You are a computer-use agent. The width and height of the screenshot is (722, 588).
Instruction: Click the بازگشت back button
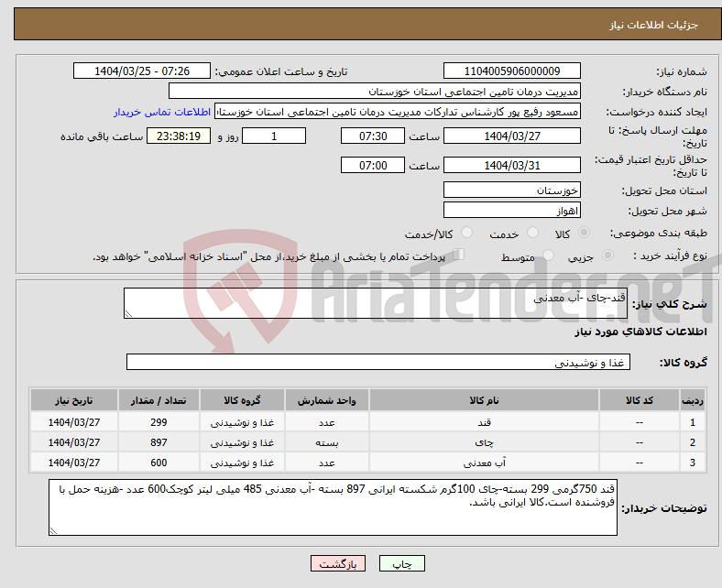[338, 563]
